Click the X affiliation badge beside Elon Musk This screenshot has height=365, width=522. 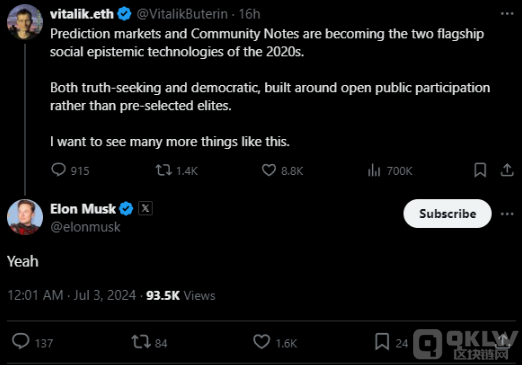(145, 209)
